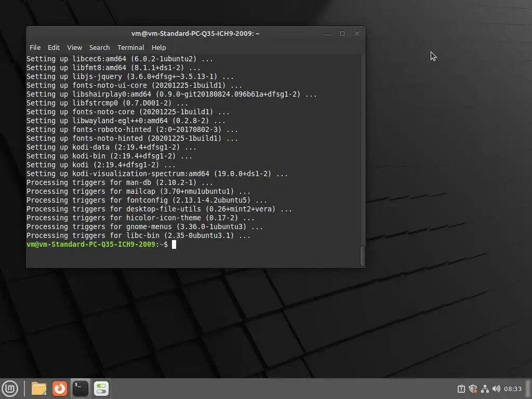Maximize the terminal window

coord(342,33)
